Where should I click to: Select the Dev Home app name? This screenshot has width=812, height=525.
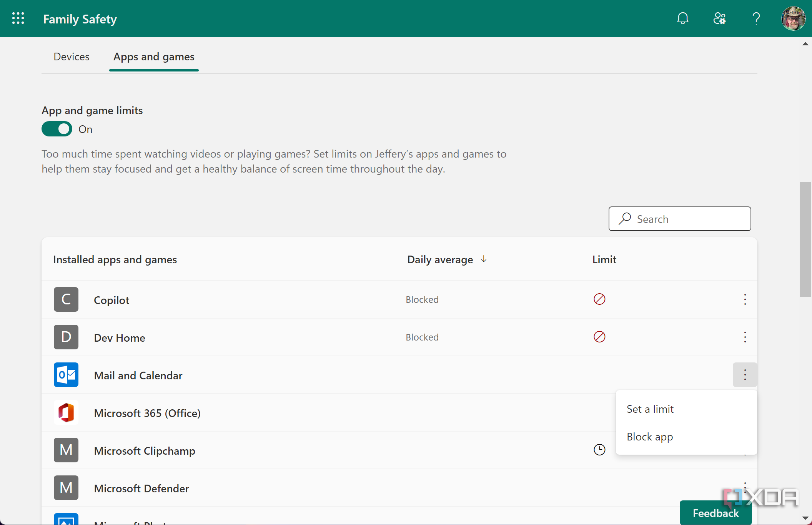pyautogui.click(x=120, y=338)
